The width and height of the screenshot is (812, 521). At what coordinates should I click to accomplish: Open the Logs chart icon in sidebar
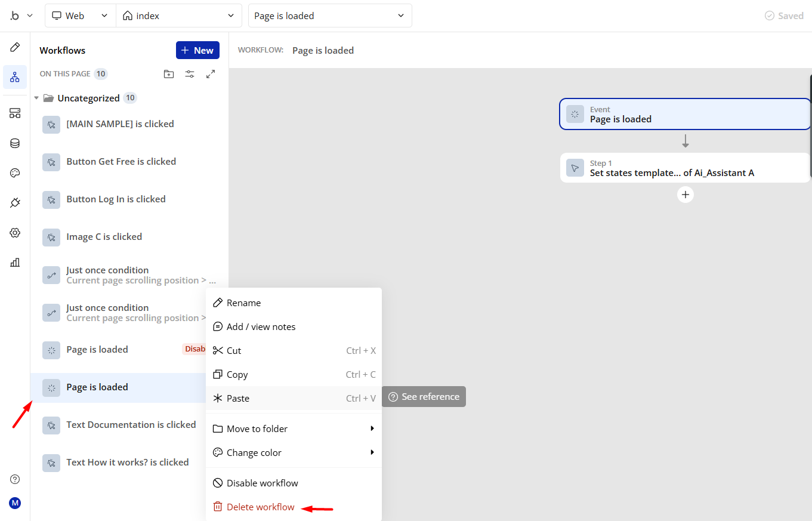15,262
